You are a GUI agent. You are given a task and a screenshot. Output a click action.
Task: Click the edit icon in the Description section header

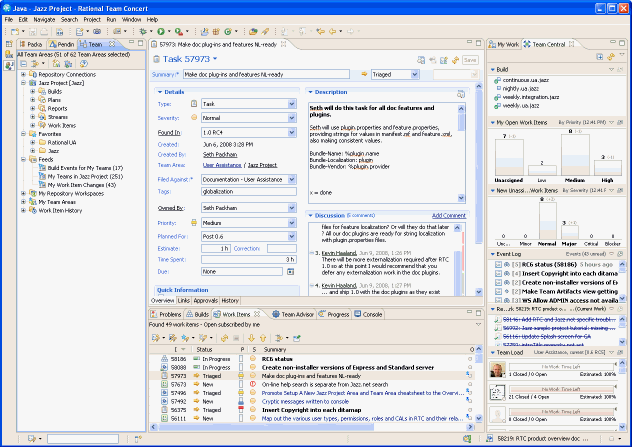coord(461,94)
